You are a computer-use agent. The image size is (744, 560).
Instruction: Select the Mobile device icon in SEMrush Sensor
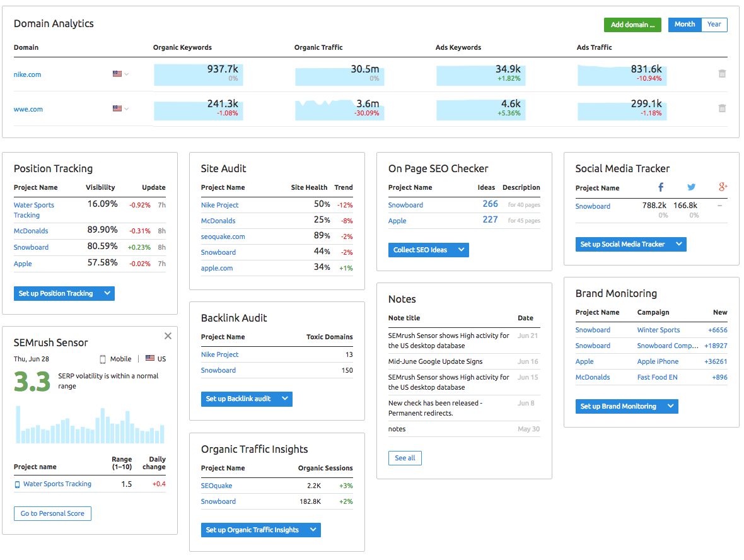(x=103, y=359)
